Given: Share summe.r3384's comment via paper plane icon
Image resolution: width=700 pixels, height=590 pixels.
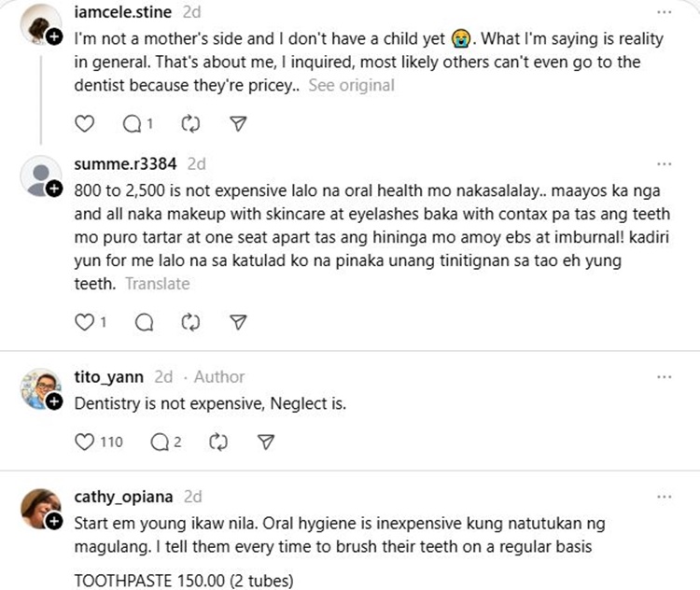Looking at the screenshot, I should [x=239, y=322].
